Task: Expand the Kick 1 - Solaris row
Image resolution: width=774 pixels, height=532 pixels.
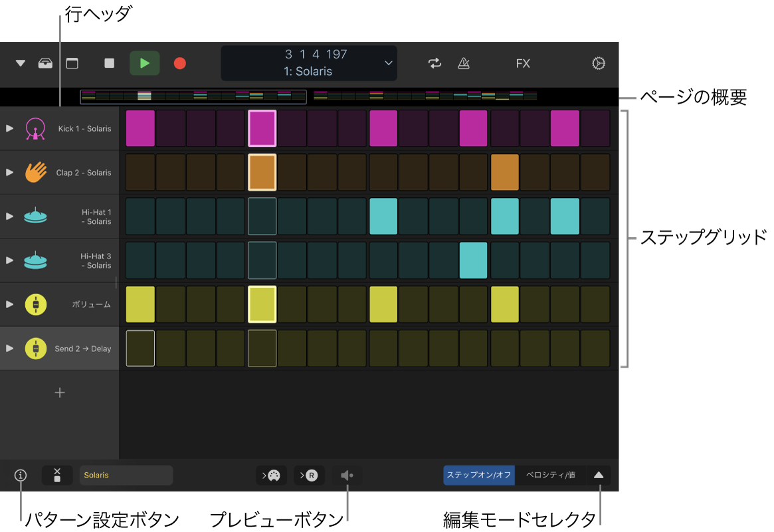Action: point(9,128)
